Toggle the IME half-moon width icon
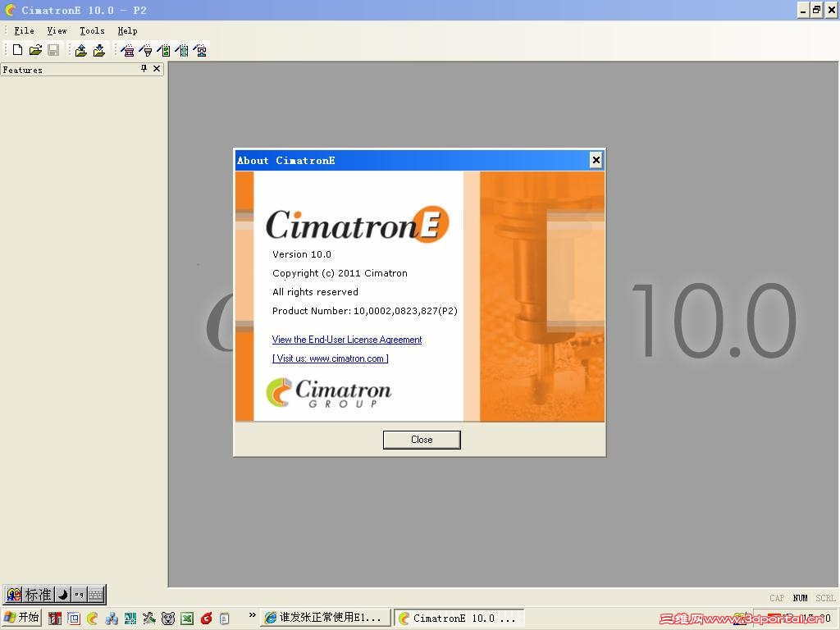The width and height of the screenshot is (840, 630). click(x=62, y=595)
